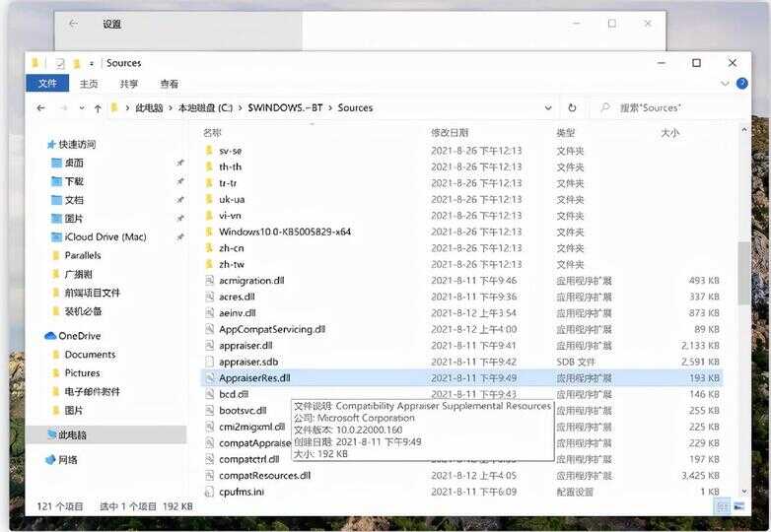Open the OneDrive cloud item in sidebar
The image size is (771, 532).
79,336
